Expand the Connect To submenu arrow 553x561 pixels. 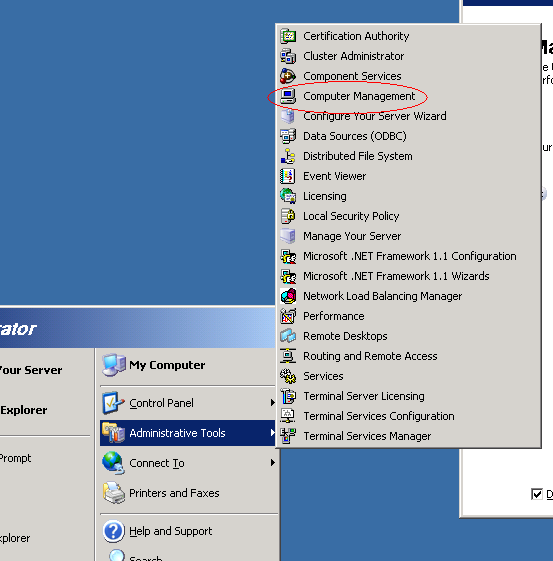click(273, 463)
